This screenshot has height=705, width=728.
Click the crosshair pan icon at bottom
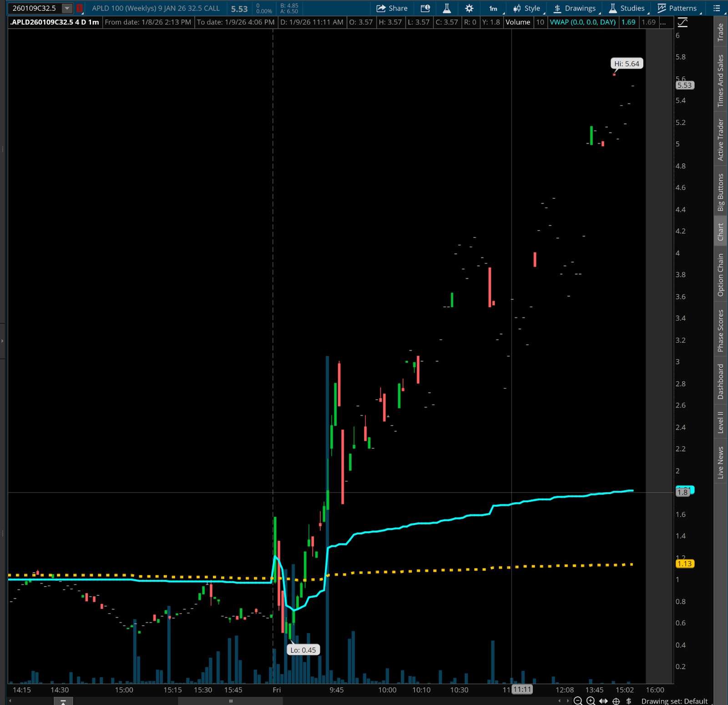[616, 701]
